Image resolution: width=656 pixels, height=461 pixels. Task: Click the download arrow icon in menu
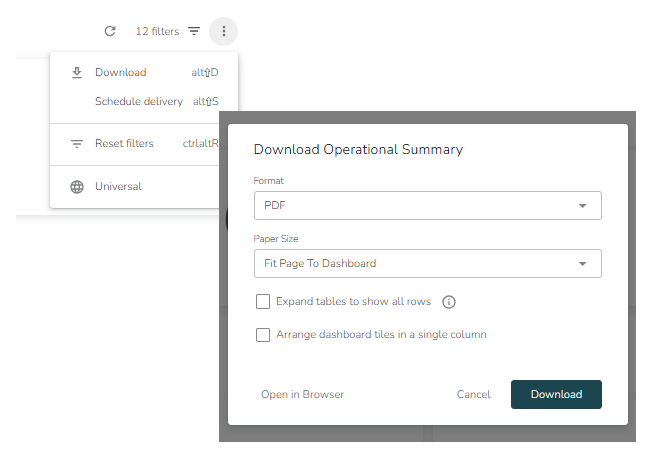tap(77, 73)
